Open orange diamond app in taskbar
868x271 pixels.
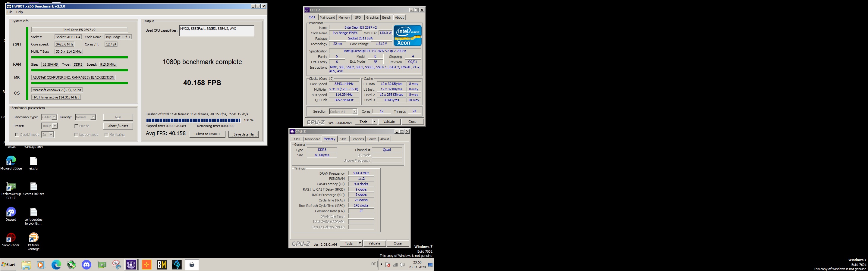click(146, 265)
